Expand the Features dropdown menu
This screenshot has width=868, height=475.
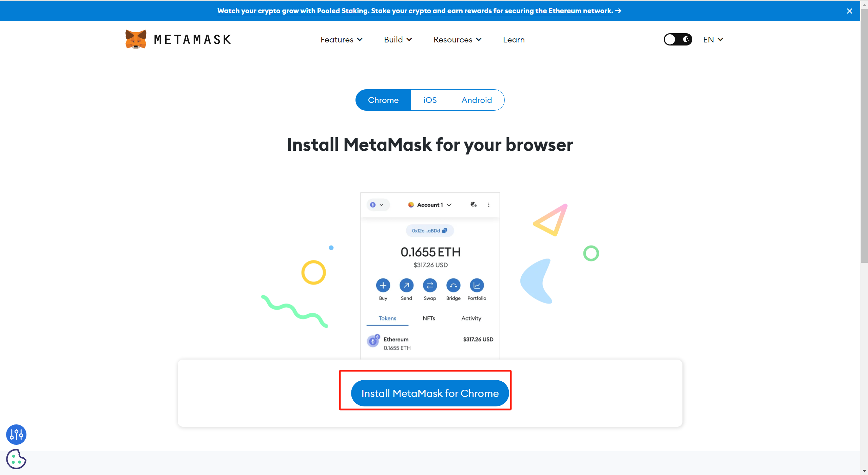pos(341,40)
